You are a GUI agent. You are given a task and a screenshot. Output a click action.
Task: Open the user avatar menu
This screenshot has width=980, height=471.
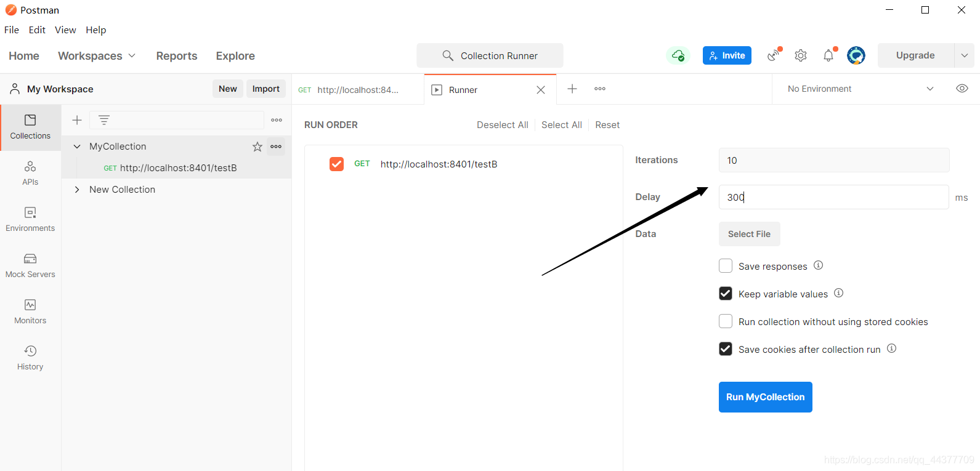tap(856, 55)
